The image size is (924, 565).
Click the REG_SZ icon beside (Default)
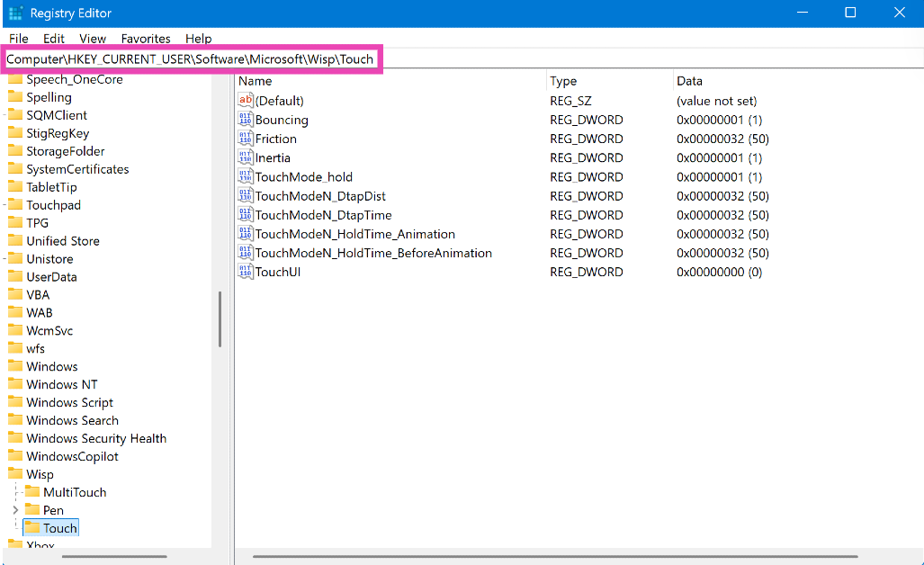[245, 101]
